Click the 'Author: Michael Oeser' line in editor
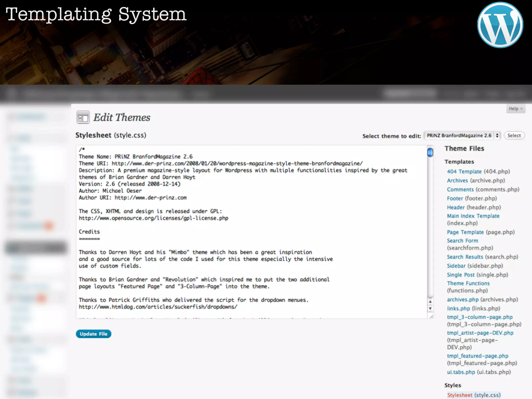 (x=110, y=191)
